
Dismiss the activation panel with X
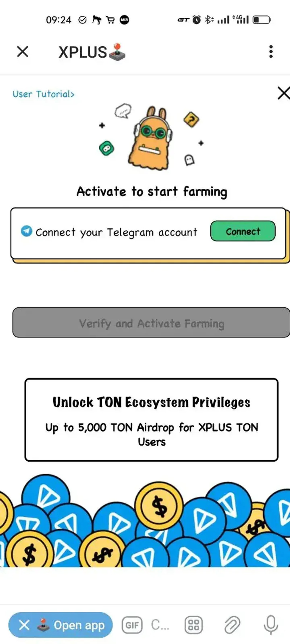(284, 93)
